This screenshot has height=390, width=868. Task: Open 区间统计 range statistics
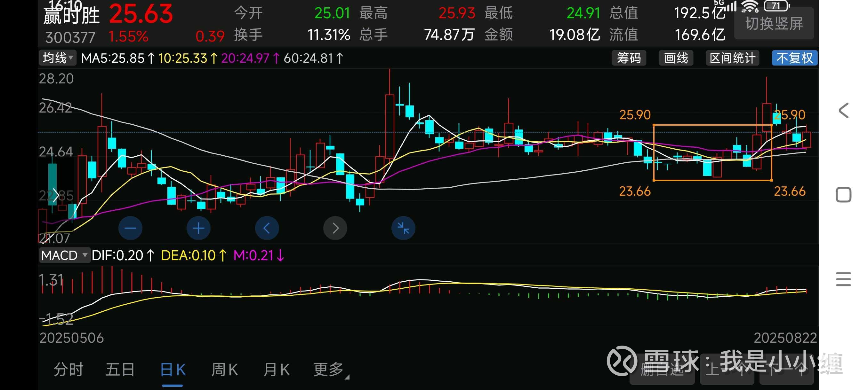click(732, 58)
